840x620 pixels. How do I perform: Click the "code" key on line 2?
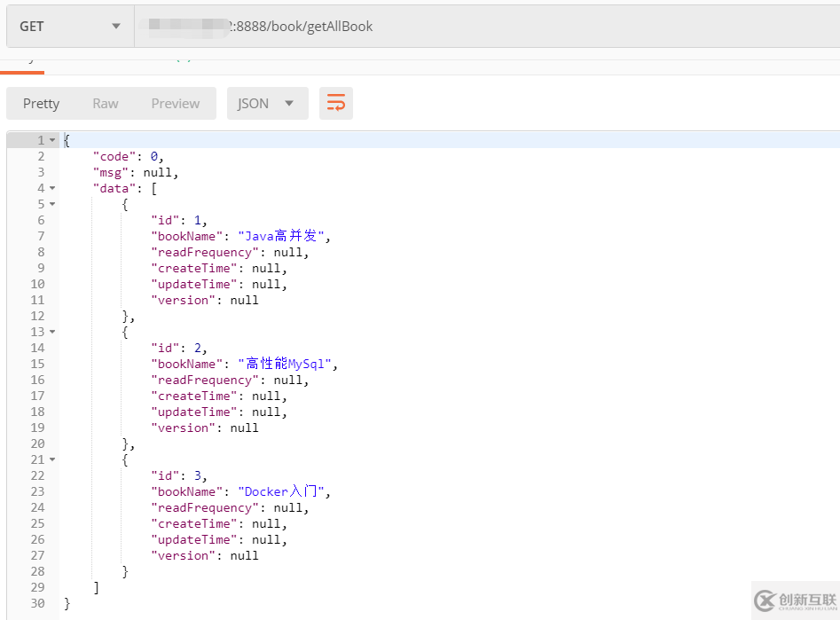pos(114,157)
